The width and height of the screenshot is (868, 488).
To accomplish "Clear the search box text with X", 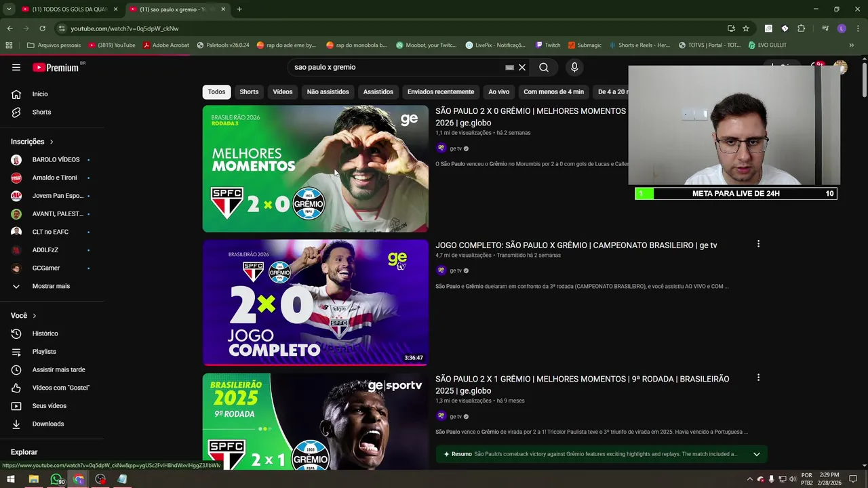I will point(522,67).
